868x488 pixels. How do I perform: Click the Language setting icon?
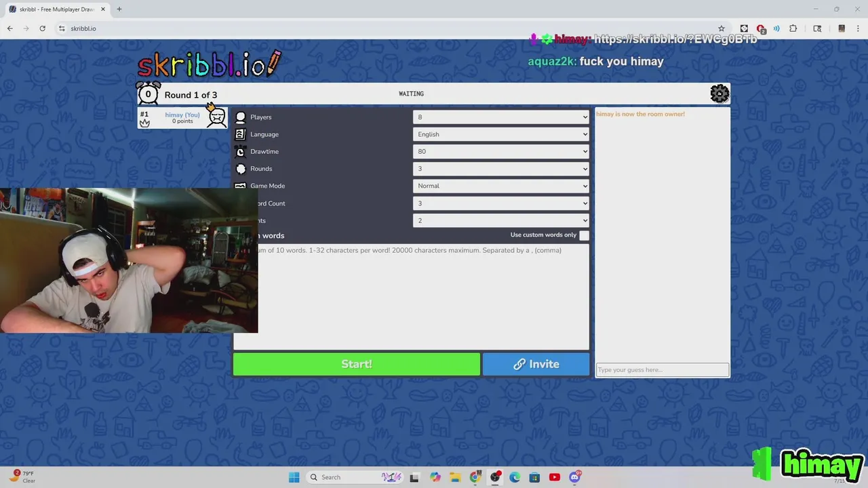[x=240, y=134]
